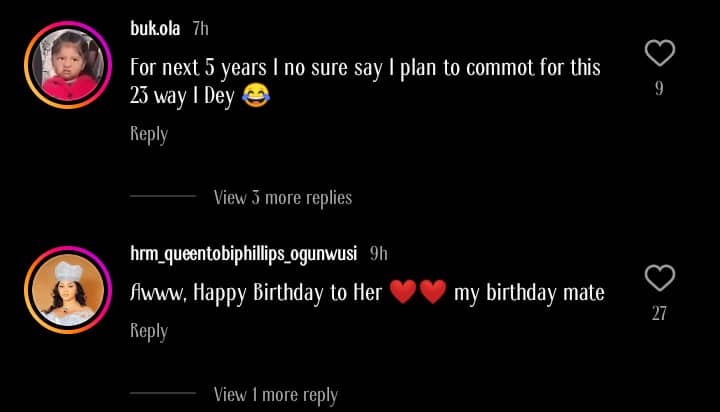
Task: Reply to buk.ola's comment
Action: pyautogui.click(x=149, y=134)
